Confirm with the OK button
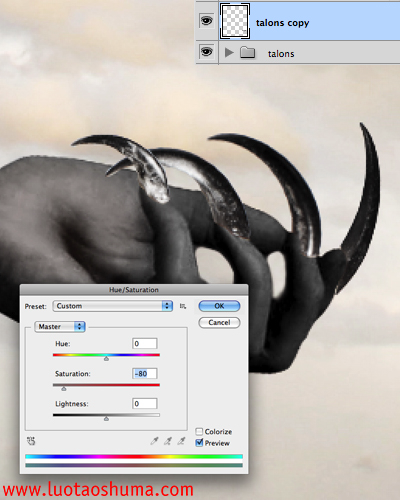The height and width of the screenshot is (500, 400). click(219, 306)
